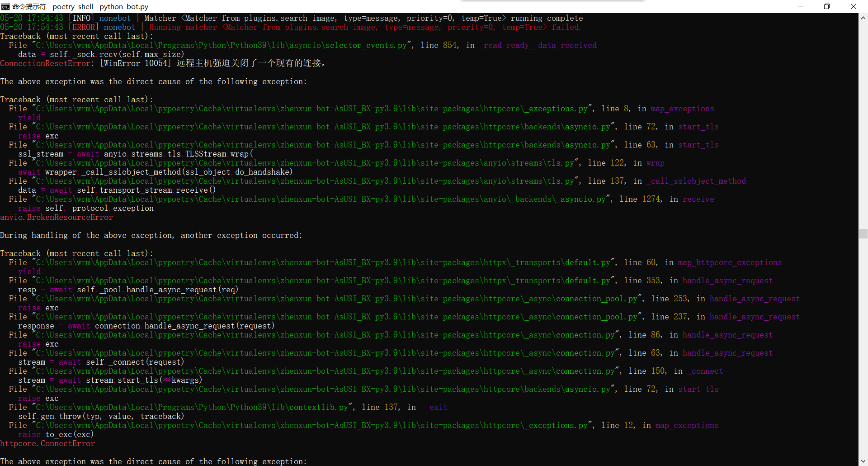Viewport: 868px width, 466px height.
Task: Click 'map_httpcore_exceptions' function name
Action: click(x=730, y=262)
